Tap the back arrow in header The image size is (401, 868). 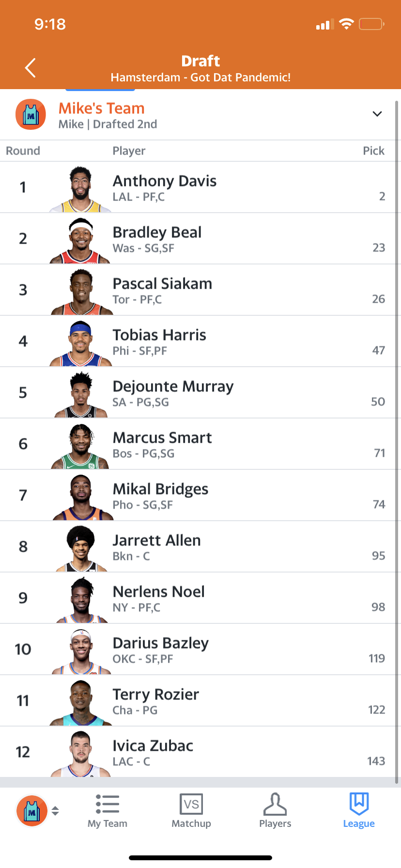coord(31,68)
